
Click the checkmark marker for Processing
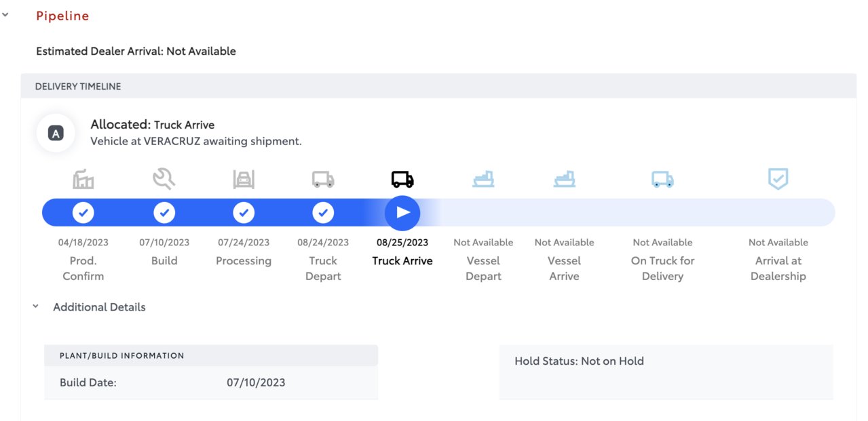pyautogui.click(x=244, y=213)
